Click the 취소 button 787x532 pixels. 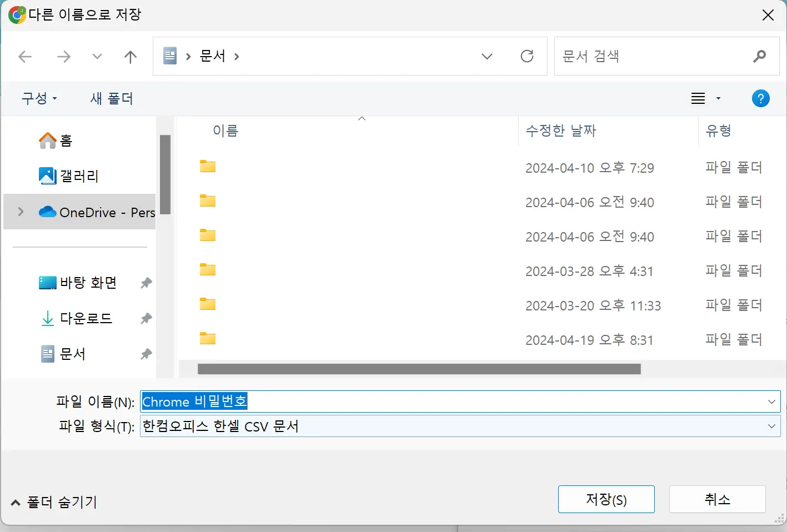(717, 499)
